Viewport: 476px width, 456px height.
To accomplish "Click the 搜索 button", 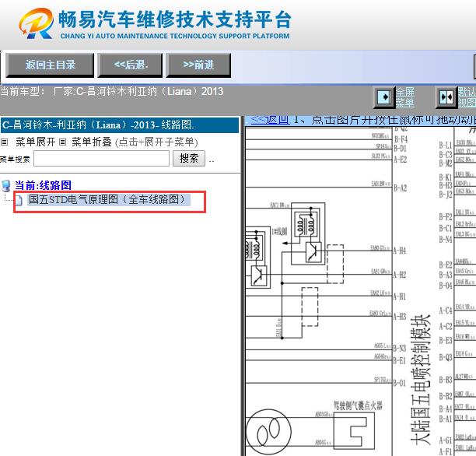I will tap(189, 158).
